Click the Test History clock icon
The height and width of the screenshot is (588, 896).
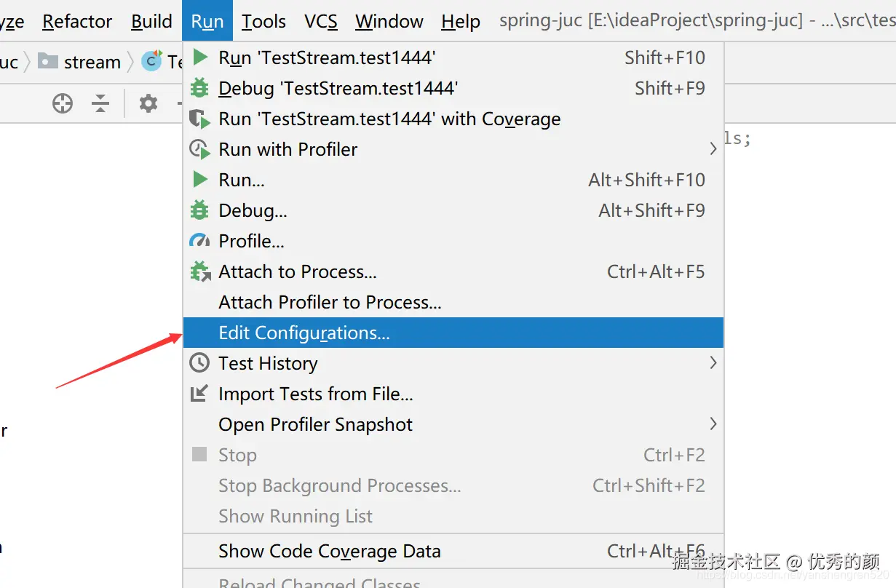click(x=199, y=363)
